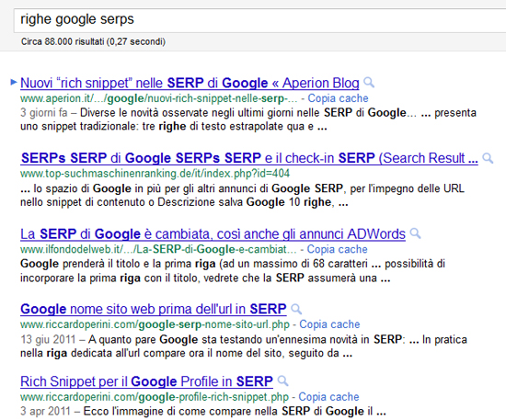This screenshot has height=420, width=506.
Task: Open 'Copia cache' for google-serp-nome-sito-url.php
Action: pos(329,324)
